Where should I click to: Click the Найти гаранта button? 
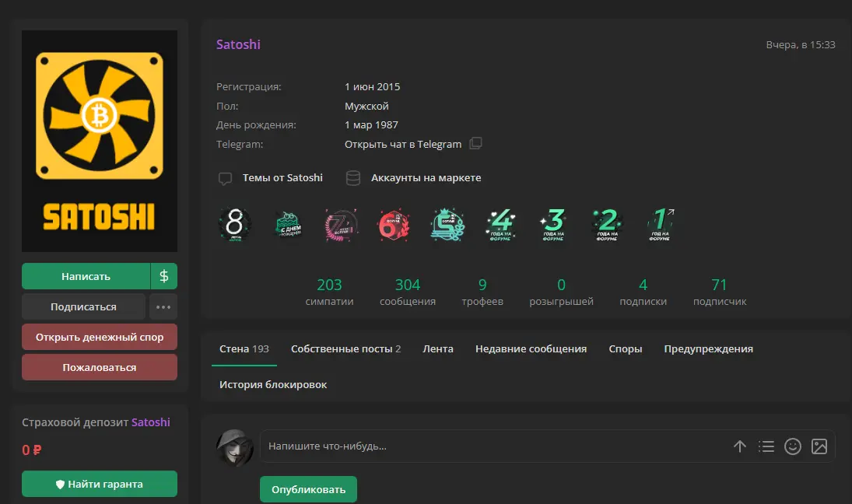(100, 484)
